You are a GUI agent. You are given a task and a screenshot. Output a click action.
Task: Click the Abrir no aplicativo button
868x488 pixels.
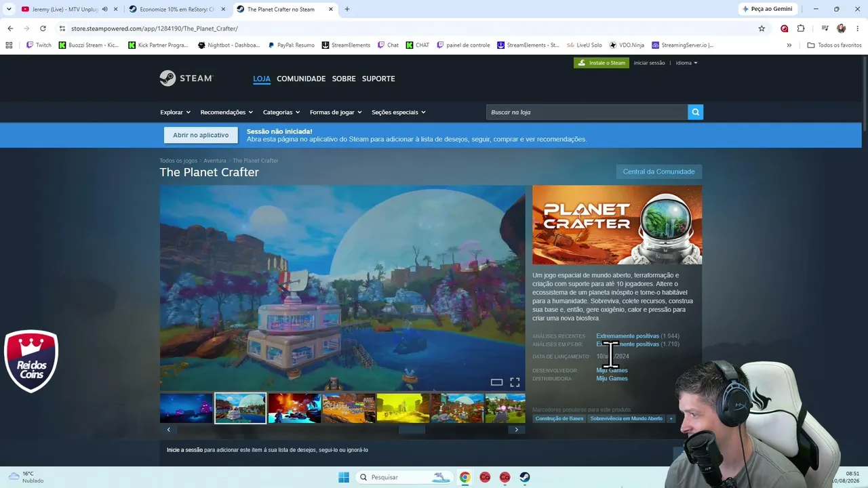click(x=201, y=135)
